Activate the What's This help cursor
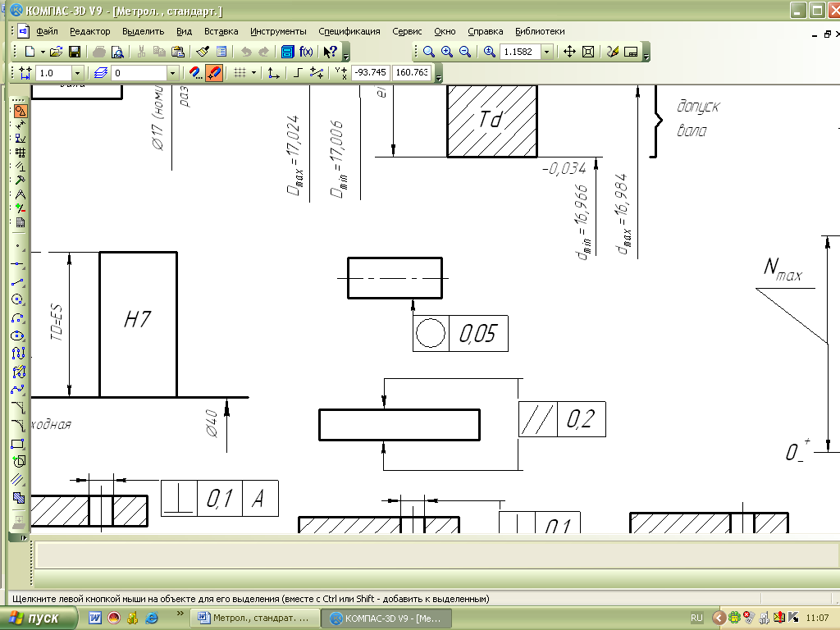 click(x=331, y=52)
